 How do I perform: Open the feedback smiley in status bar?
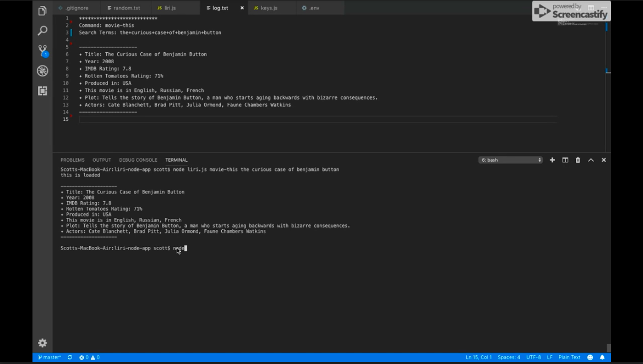(x=590, y=357)
